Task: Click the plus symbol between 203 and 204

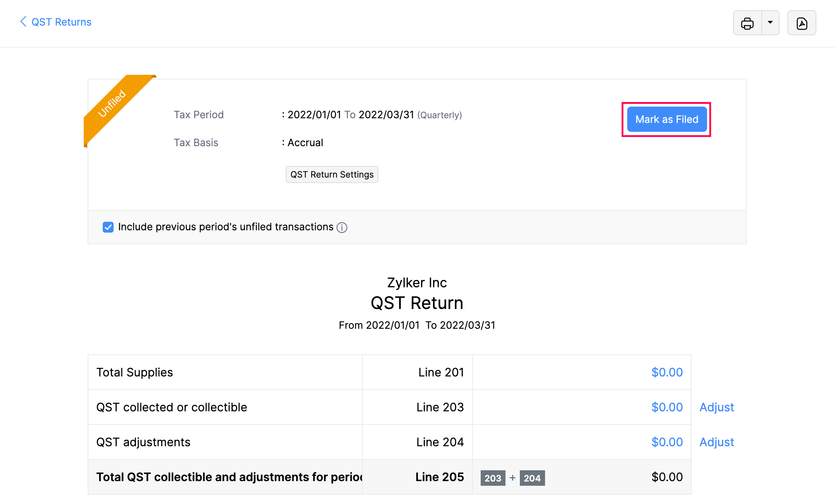Action: point(512,478)
